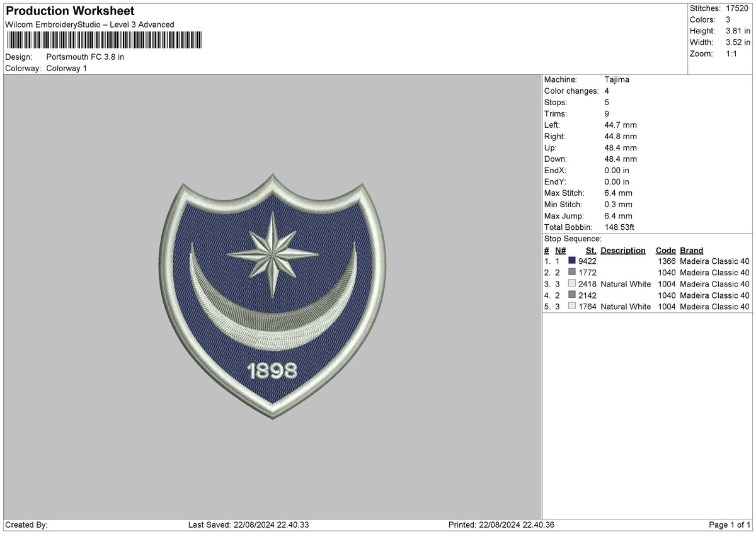Image resolution: width=756 pixels, height=534 pixels.
Task: Click the Height value 3.81 in
Action: tap(738, 31)
